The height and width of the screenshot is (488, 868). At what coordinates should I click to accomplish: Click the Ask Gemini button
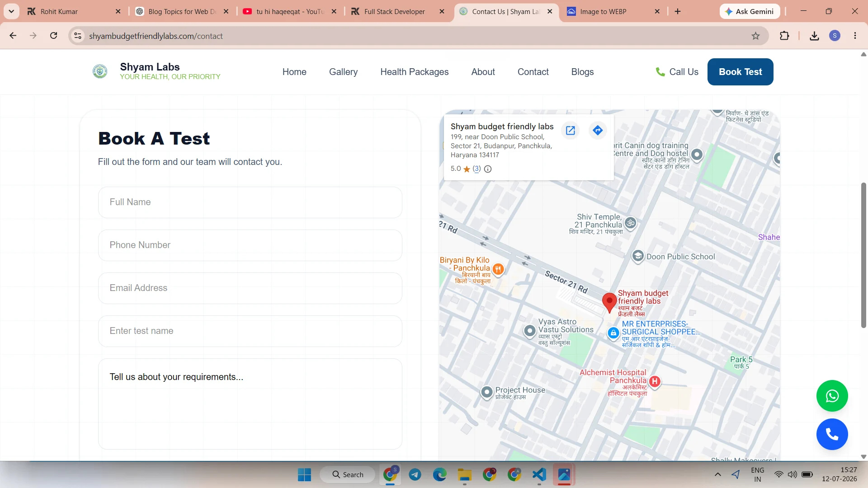[750, 11]
